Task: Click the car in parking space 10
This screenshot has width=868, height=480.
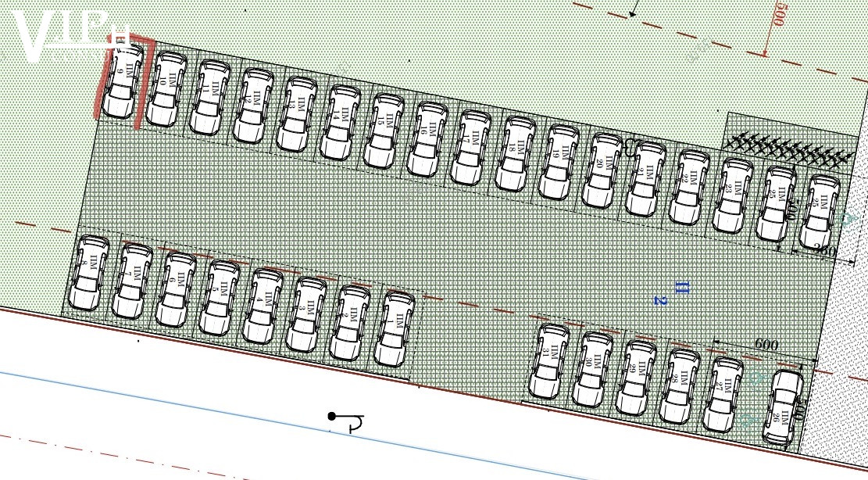Action: tap(166, 88)
